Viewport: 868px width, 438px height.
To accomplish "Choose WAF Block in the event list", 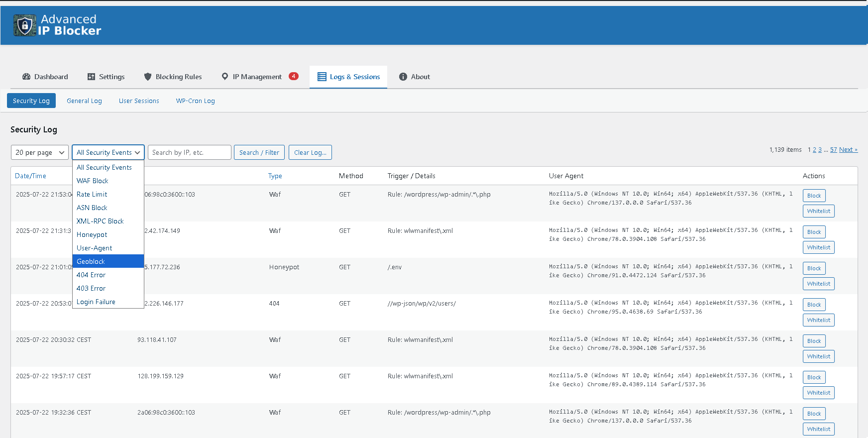I will 108,181.
